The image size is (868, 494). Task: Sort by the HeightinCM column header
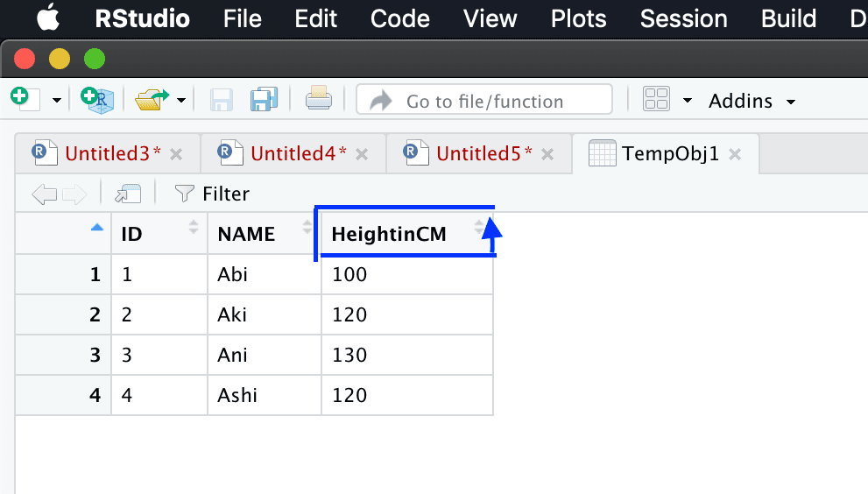[x=389, y=234]
